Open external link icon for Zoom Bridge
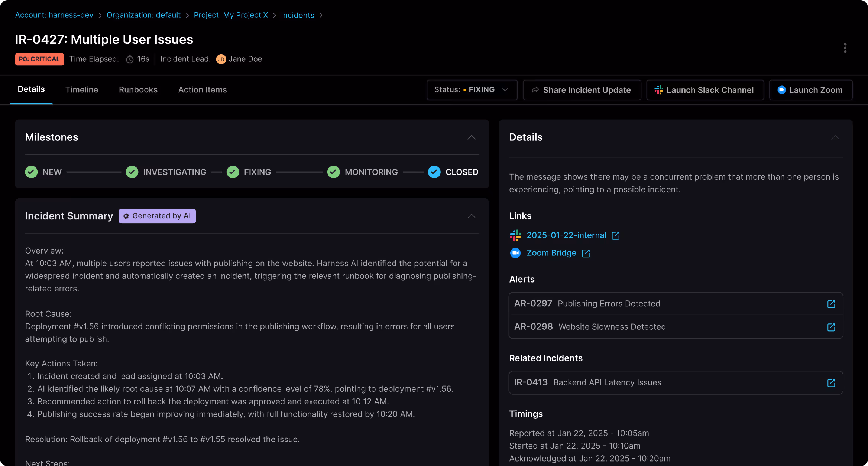The height and width of the screenshot is (466, 868). click(x=586, y=253)
